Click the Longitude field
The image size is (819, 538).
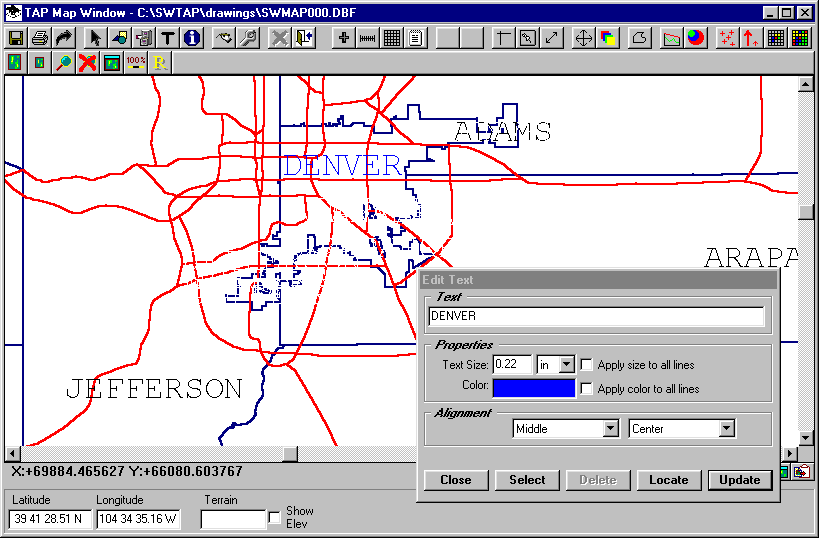pos(138,519)
